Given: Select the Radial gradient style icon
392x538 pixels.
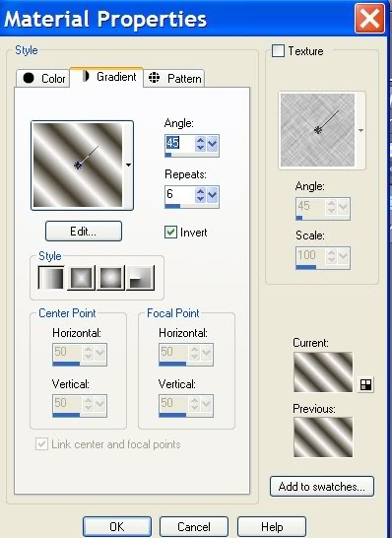Looking at the screenshot, I should [x=140, y=278].
